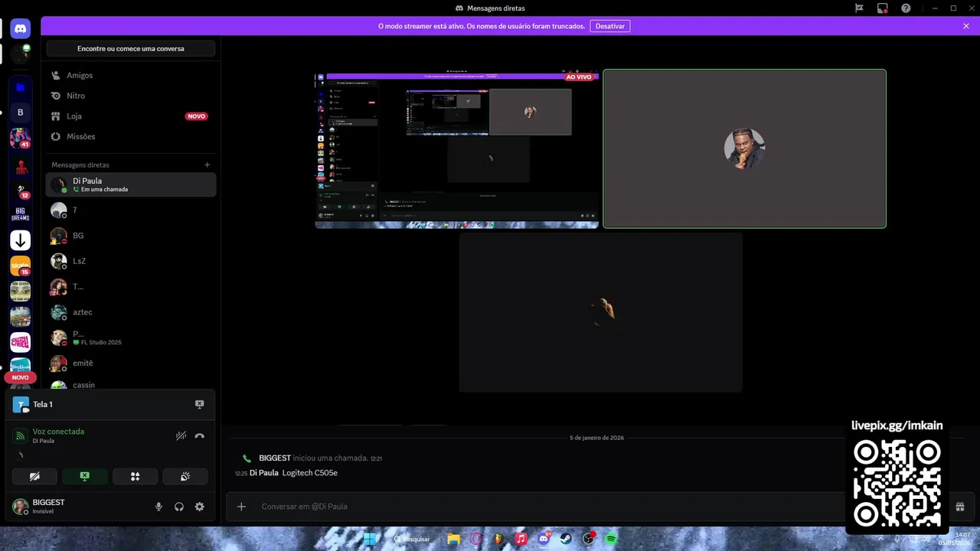Image resolution: width=980 pixels, height=551 pixels.
Task: Dismiss the streamer mode banner
Action: [x=966, y=26]
